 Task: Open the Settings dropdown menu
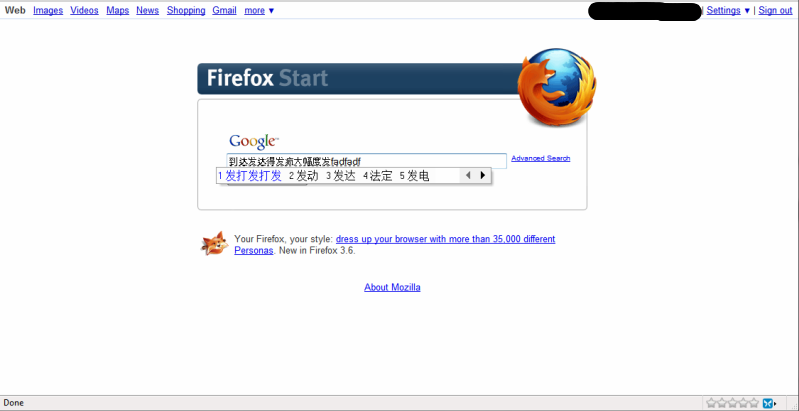(728, 10)
